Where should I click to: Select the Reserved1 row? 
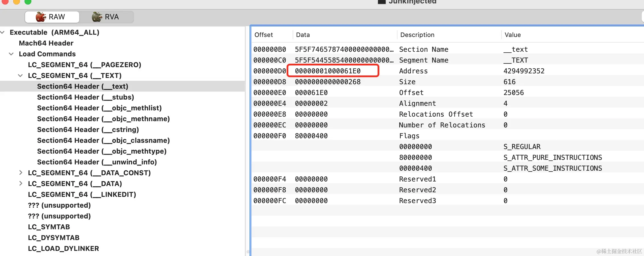tap(447, 179)
